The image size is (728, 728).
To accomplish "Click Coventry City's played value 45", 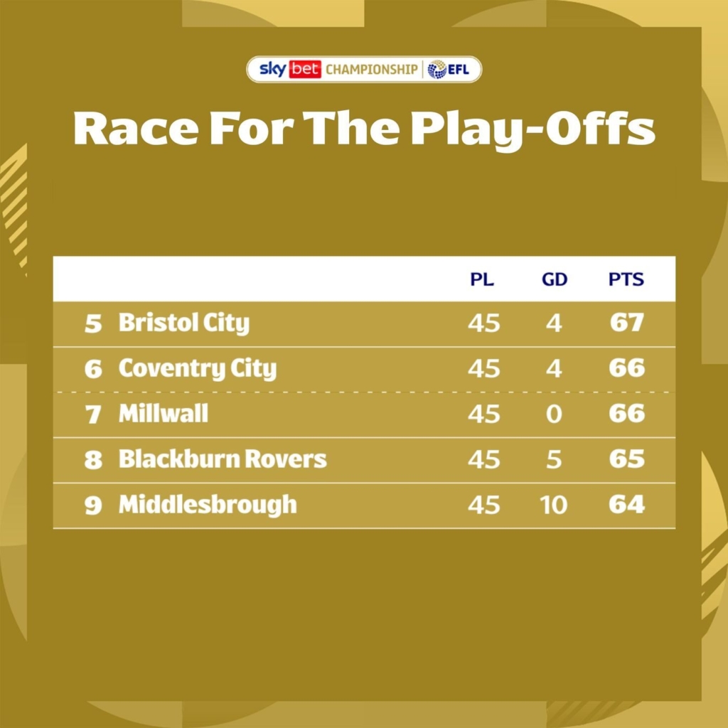I will tap(483, 369).
